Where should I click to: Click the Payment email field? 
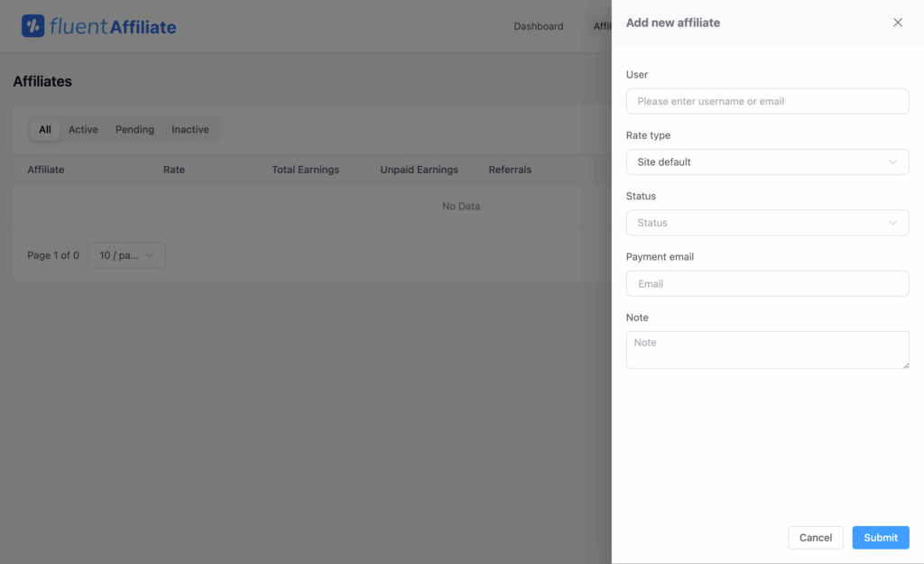point(767,283)
